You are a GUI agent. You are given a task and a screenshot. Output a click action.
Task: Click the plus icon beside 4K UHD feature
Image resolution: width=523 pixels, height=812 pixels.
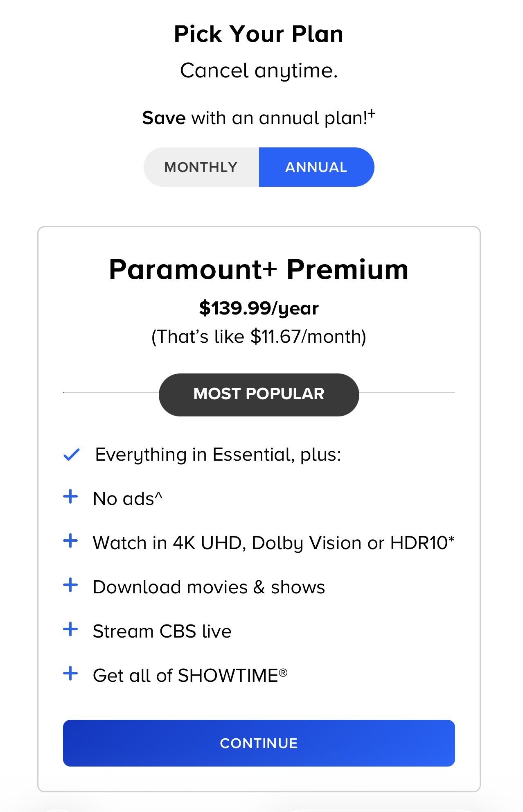coord(70,541)
